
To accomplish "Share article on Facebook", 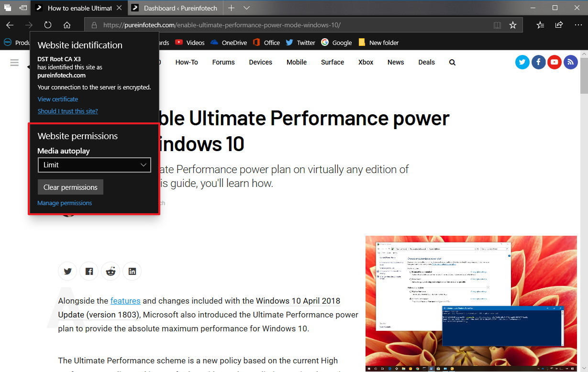I will pos(89,272).
